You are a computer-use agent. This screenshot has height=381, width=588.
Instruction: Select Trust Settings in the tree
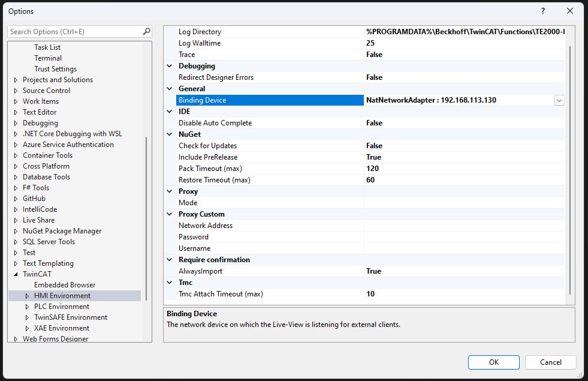tap(55, 69)
